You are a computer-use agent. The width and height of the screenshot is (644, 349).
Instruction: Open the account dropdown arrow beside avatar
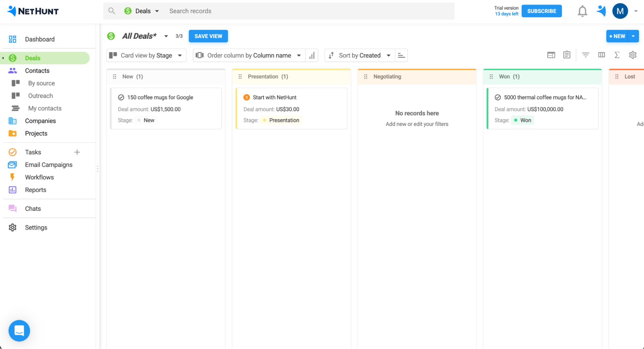(636, 11)
